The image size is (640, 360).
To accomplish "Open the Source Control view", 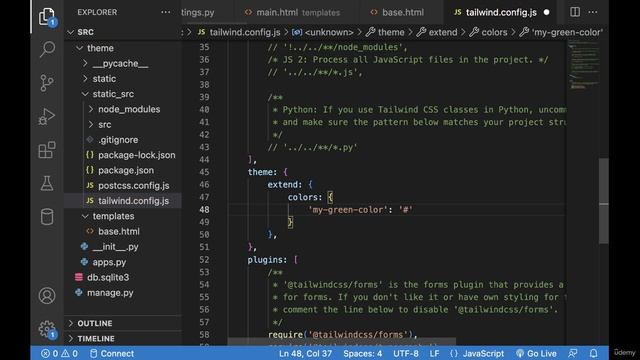I will [x=47, y=83].
